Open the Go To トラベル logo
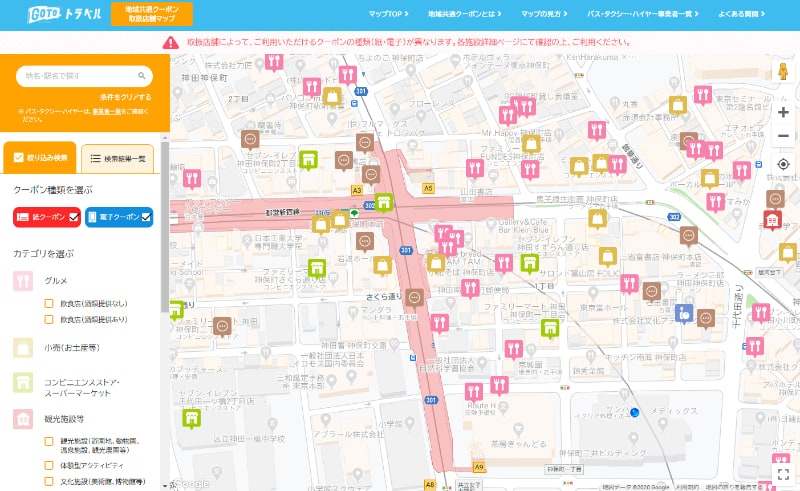 [x=65, y=14]
